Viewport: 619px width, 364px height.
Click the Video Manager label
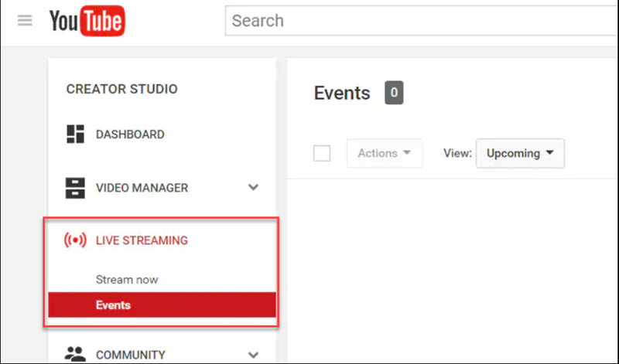142,188
